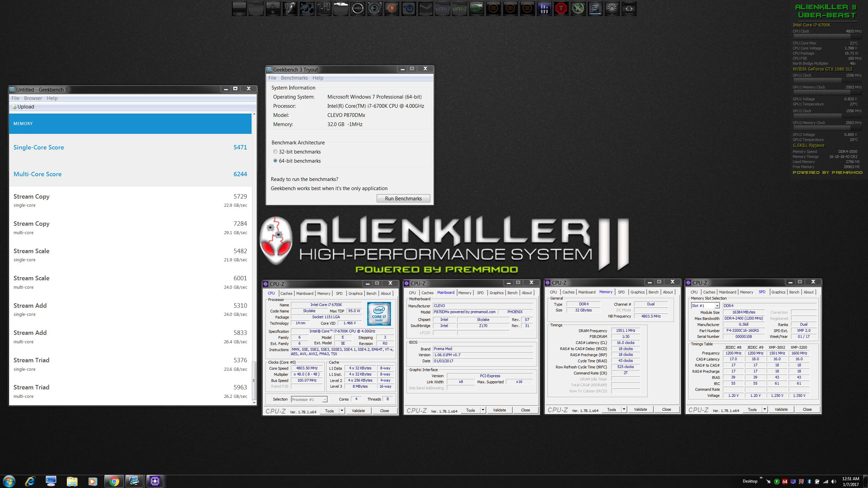Click Validate in CPU-Z Memory window
This screenshot has width=868, height=488.
click(640, 409)
